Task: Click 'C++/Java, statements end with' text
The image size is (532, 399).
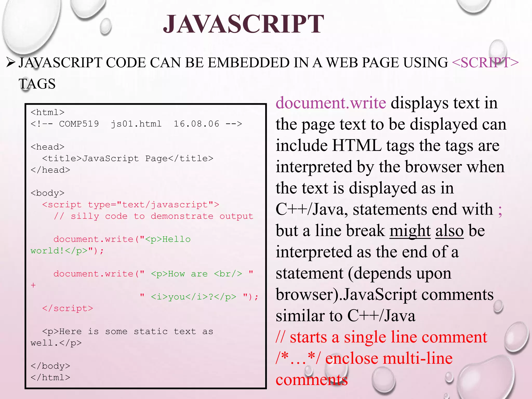Action: point(384,209)
